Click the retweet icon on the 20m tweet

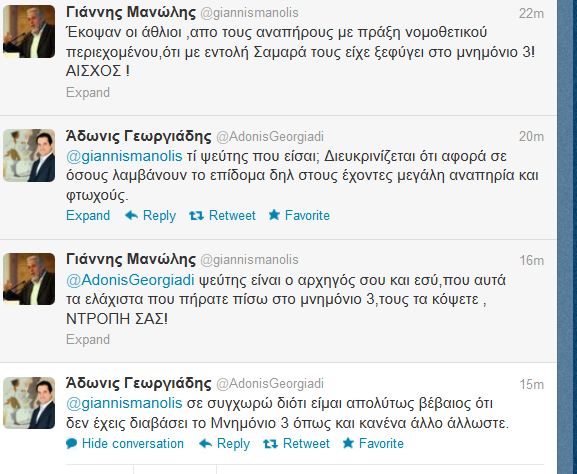(x=196, y=216)
